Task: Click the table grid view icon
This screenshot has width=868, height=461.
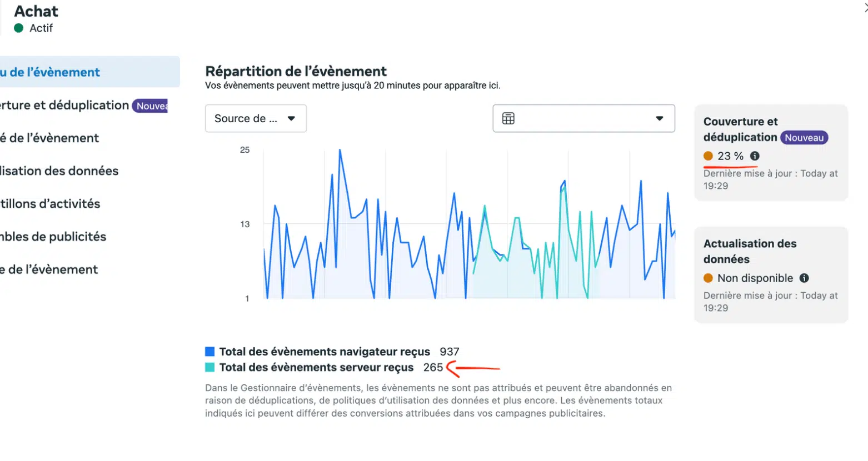Action: tap(508, 118)
